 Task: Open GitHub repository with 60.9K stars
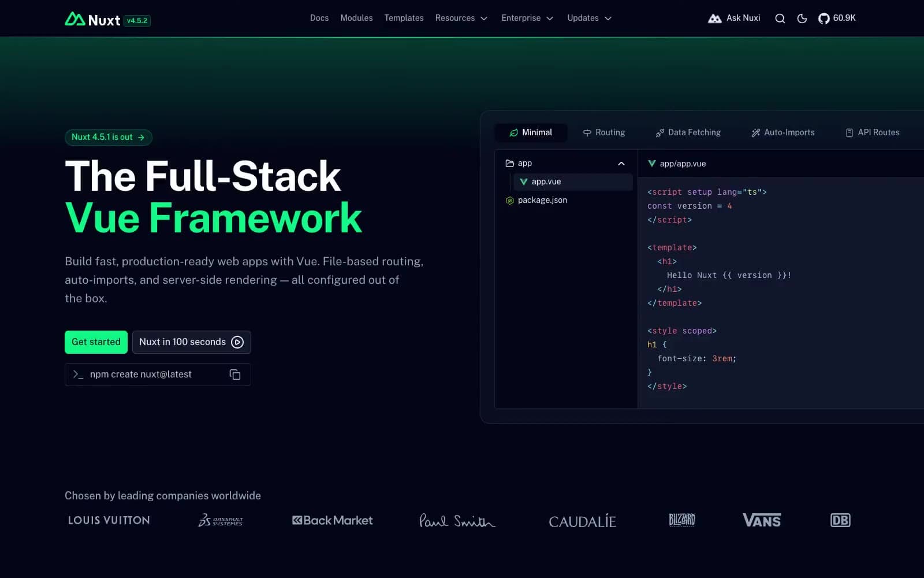coord(837,18)
